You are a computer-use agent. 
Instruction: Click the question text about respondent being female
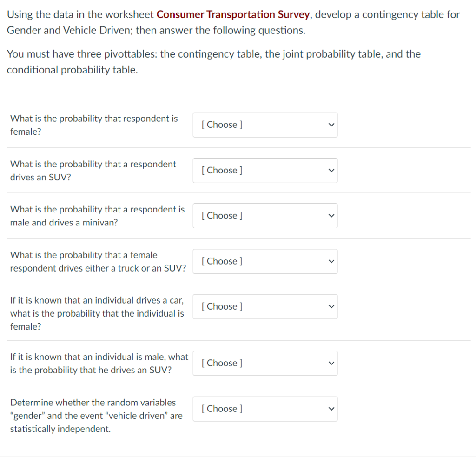tap(94, 125)
